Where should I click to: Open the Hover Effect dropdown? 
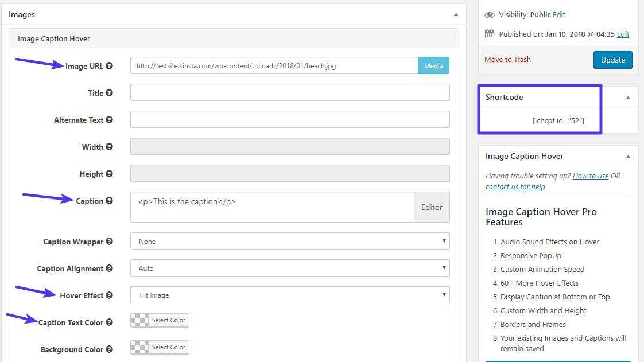coord(290,295)
